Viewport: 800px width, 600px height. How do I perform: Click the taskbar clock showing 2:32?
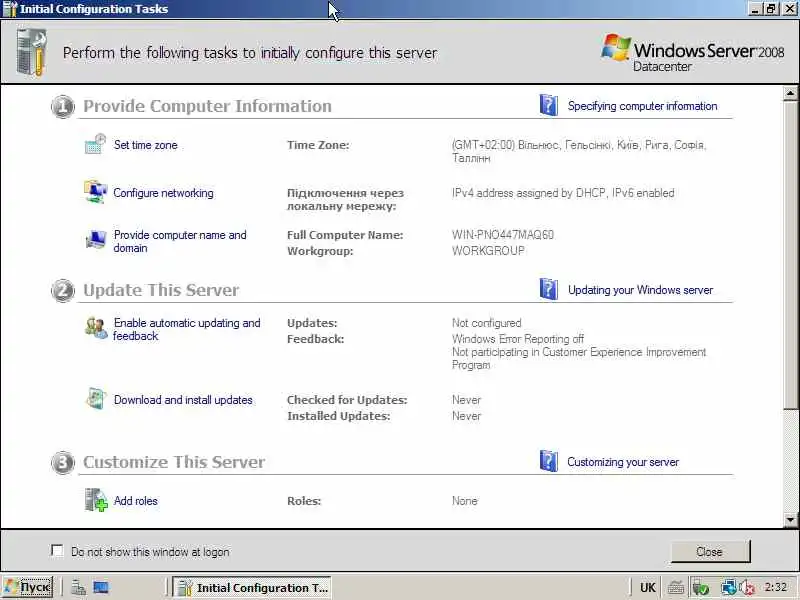pos(776,587)
